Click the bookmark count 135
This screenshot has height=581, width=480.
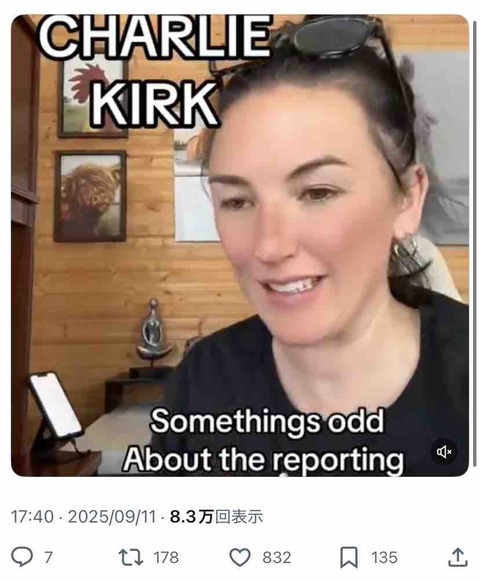click(x=384, y=557)
